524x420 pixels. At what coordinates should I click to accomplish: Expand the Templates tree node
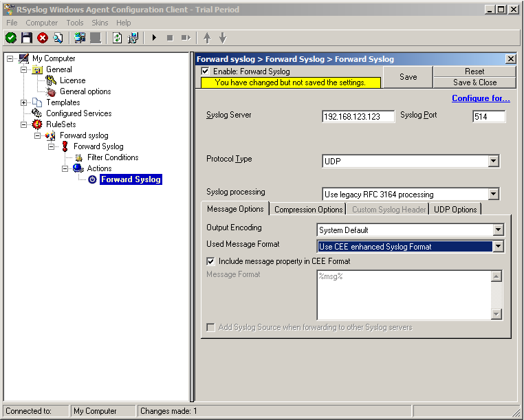pyautogui.click(x=24, y=102)
